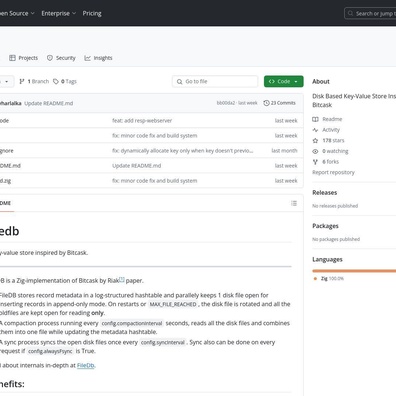Image resolution: width=396 pixels, height=396 pixels.
Task: Open the .zig file row name
Action: [x=5, y=181]
